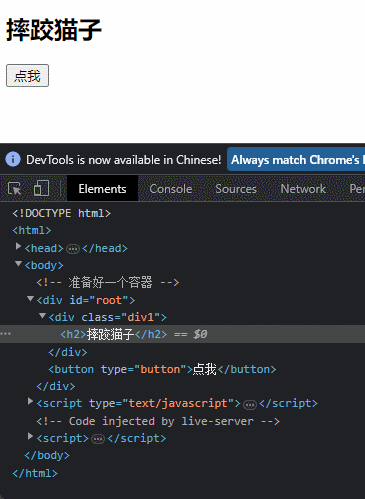Click Always match Chrome's language button

pos(296,159)
